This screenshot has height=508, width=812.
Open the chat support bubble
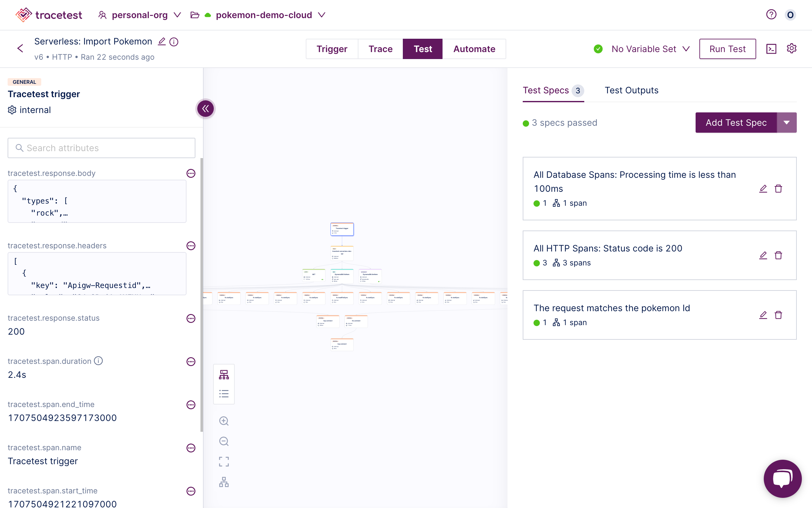pyautogui.click(x=783, y=478)
